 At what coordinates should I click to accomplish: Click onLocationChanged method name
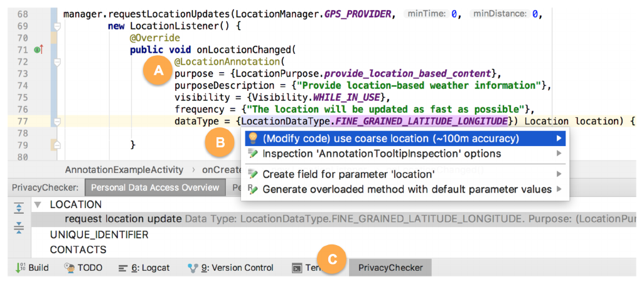(x=244, y=50)
